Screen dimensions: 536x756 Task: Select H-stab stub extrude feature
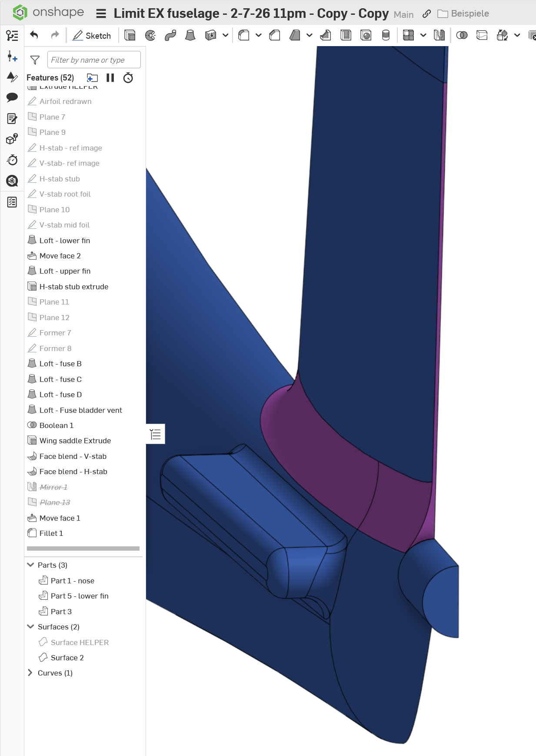74,287
